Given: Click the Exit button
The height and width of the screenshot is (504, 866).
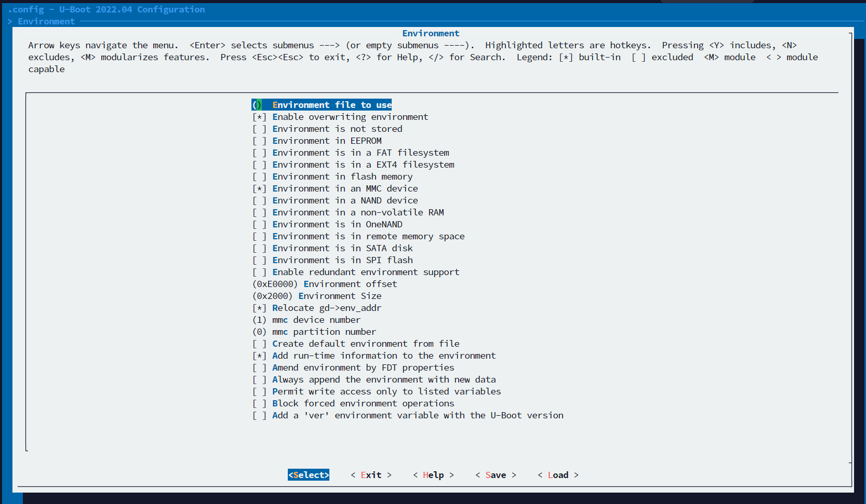Looking at the screenshot, I should (371, 475).
